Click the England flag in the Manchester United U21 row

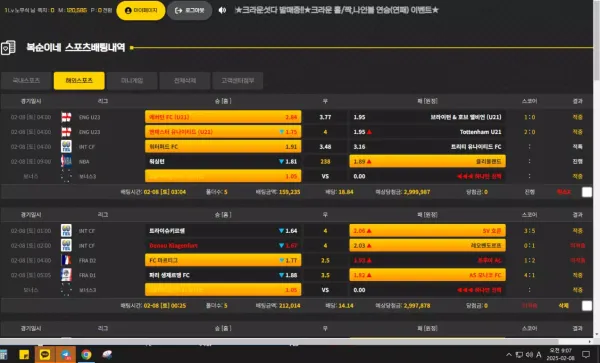pyautogui.click(x=66, y=132)
